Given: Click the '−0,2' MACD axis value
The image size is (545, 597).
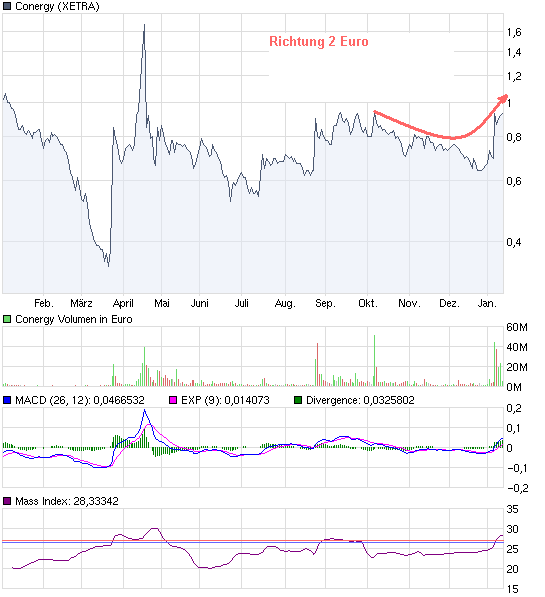Looking at the screenshot, I should [x=518, y=488].
